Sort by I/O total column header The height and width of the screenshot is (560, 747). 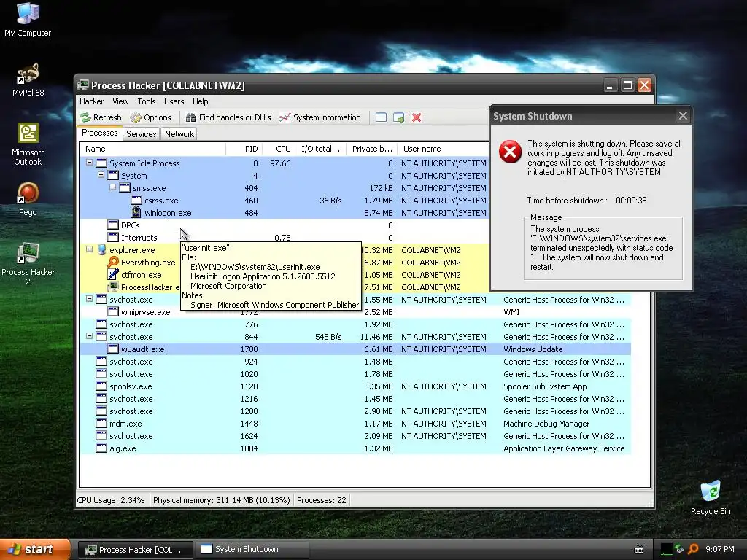(x=321, y=149)
